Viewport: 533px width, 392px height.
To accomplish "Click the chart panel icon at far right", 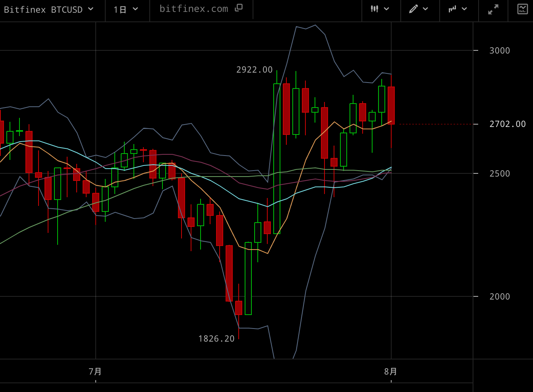I will click(523, 9).
